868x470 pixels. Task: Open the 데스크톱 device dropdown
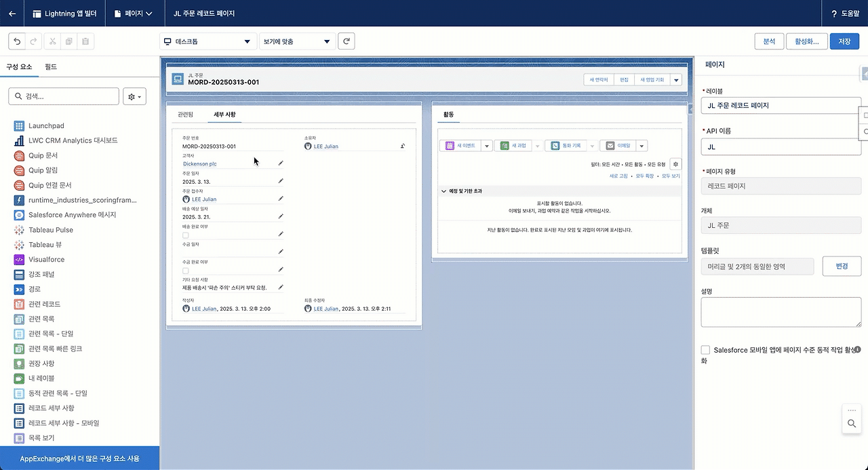pos(208,41)
